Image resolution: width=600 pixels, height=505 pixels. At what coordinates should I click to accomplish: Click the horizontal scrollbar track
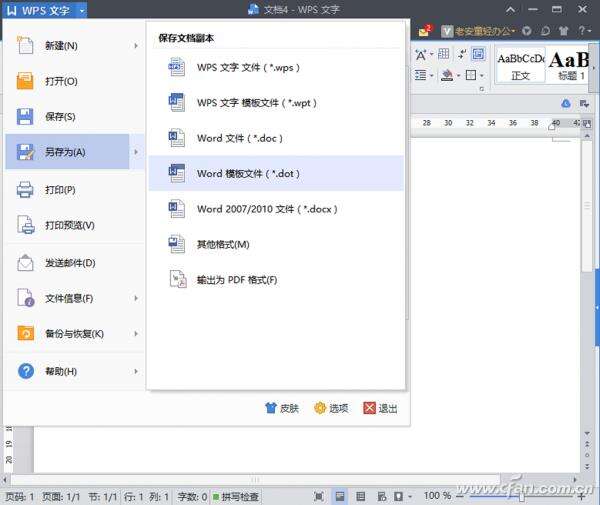tap(255, 479)
